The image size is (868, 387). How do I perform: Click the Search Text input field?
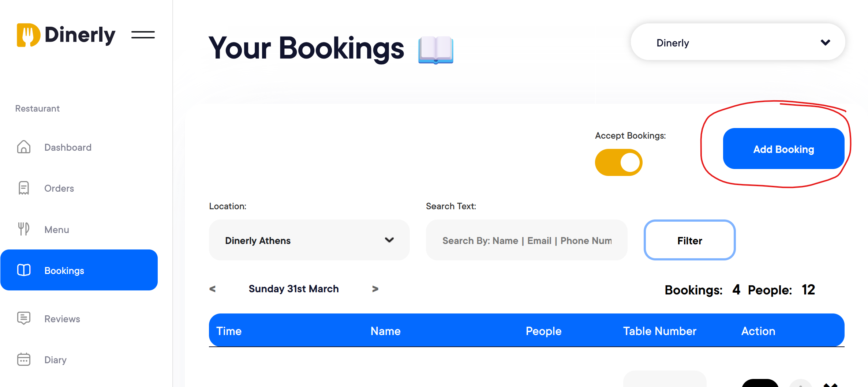(527, 240)
